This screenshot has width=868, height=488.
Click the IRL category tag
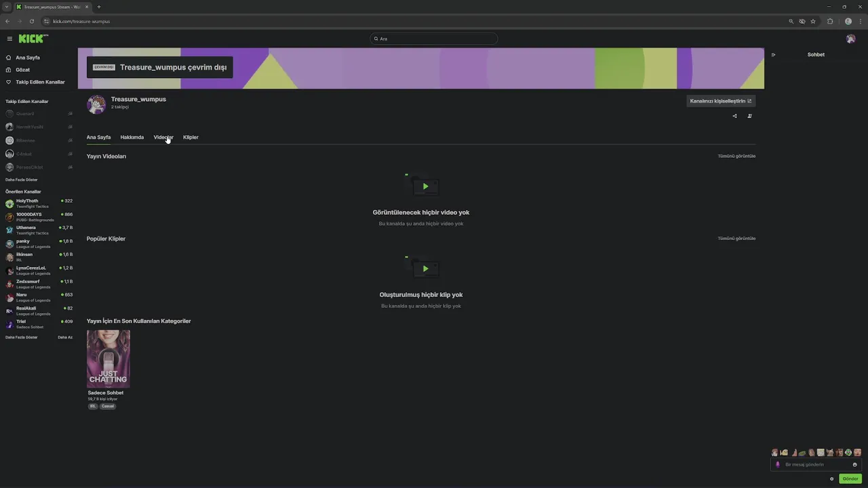[93, 406]
